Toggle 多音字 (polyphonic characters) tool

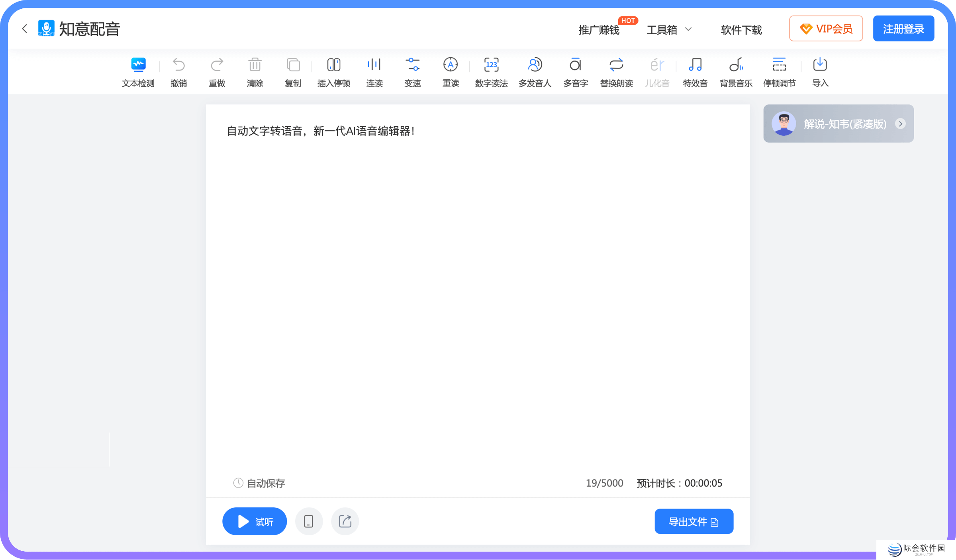click(575, 71)
